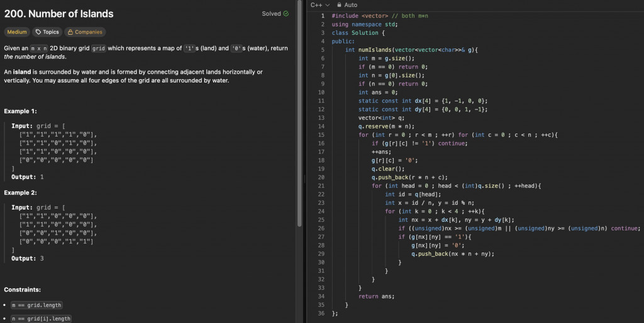
Task: Click the "m == grid.length" constraint
Action: coord(36,305)
